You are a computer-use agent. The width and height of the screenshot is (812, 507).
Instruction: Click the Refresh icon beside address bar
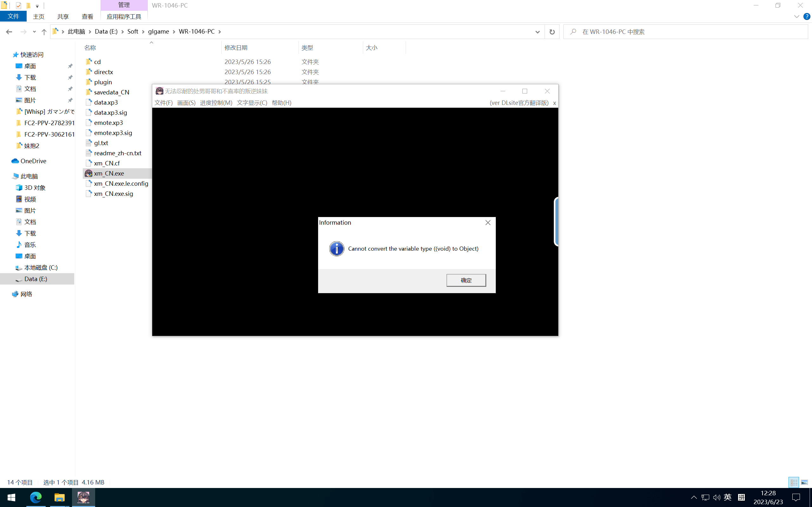pos(552,32)
